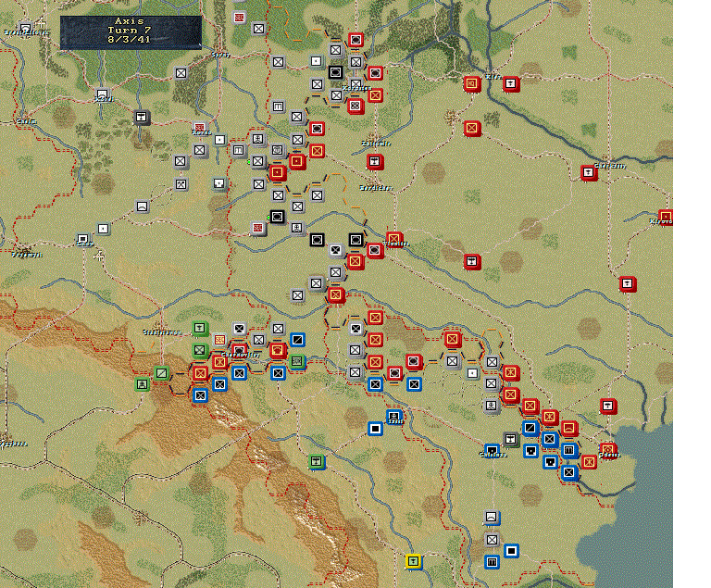Viewport: 711px width, 588px height.
Task: Click the Kiev city label
Action: click(493, 77)
